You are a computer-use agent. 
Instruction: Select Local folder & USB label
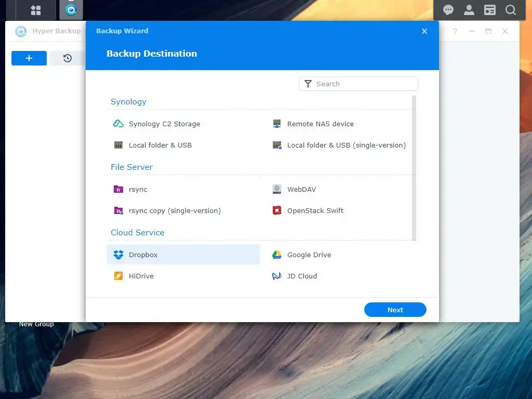click(160, 145)
